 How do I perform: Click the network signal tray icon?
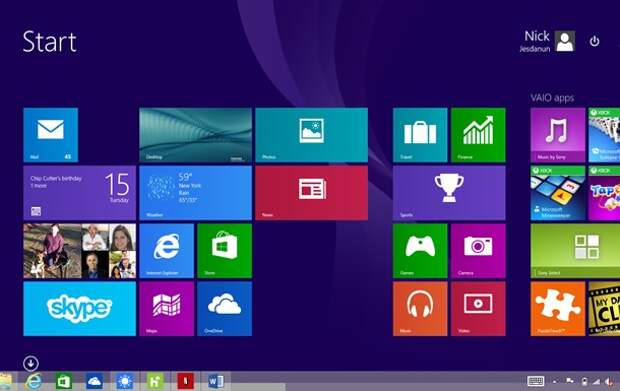point(596,382)
